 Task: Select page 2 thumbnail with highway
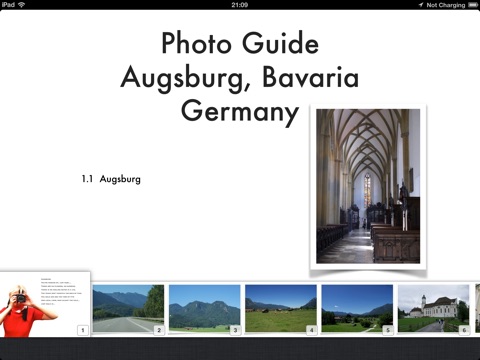tap(128, 308)
